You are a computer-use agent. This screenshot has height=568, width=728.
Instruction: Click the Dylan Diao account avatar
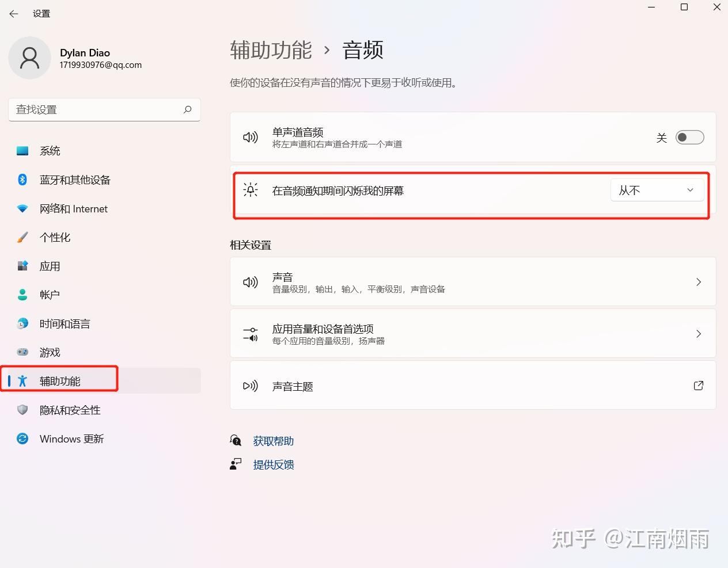pos(30,58)
